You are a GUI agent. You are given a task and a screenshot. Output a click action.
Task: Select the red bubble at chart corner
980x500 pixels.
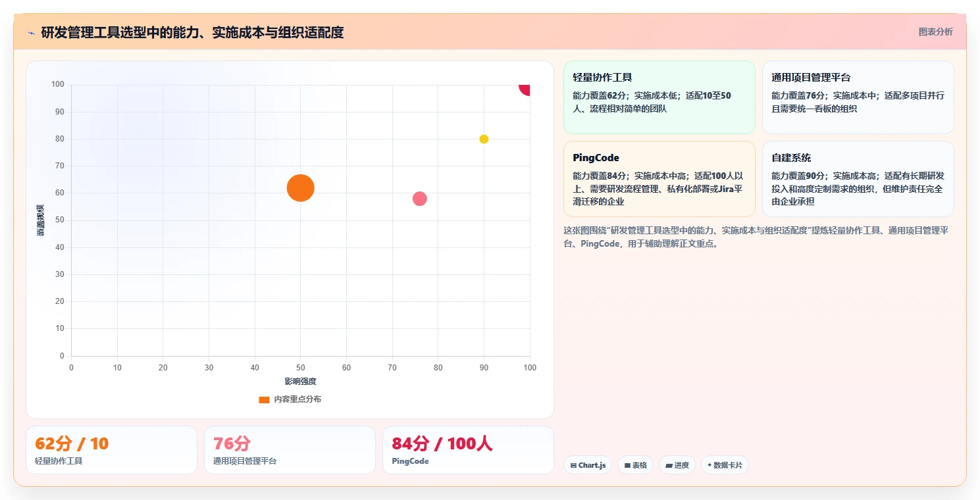point(525,88)
